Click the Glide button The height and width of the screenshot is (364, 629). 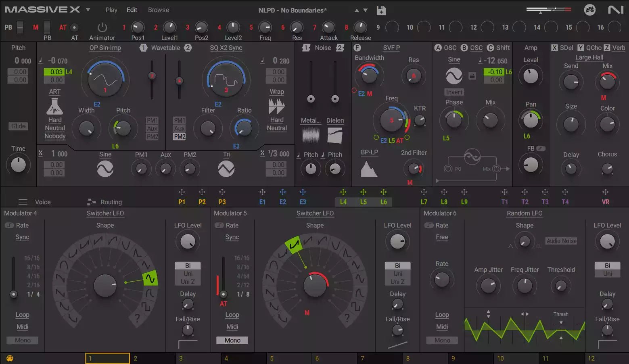18,126
